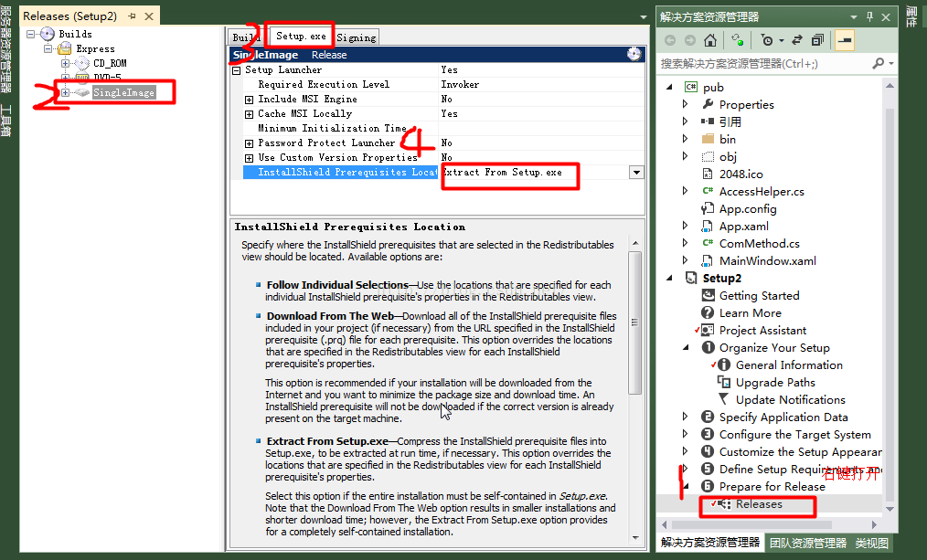Switch to the Signing tab

(357, 37)
